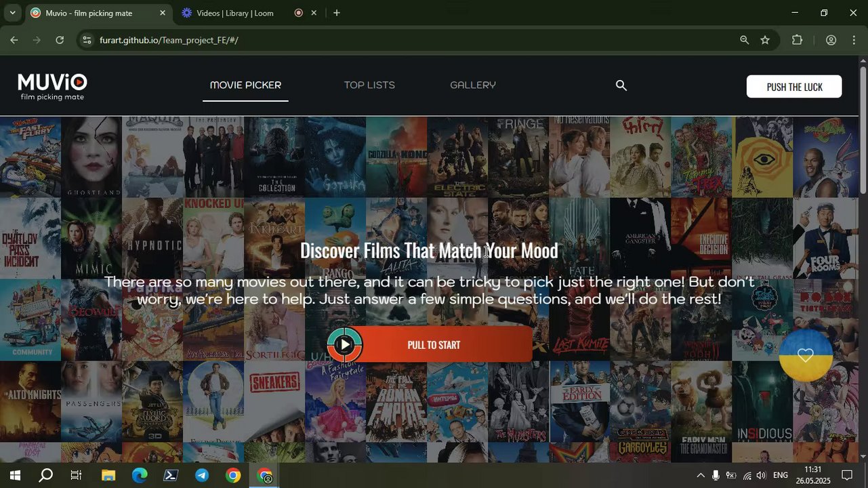Image resolution: width=868 pixels, height=488 pixels.
Task: Open the Top Lists nav item
Action: (369, 85)
